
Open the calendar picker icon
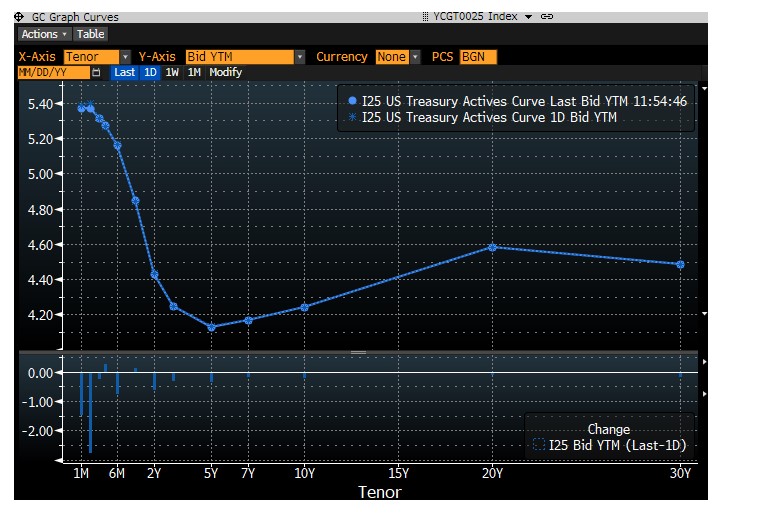click(x=96, y=72)
